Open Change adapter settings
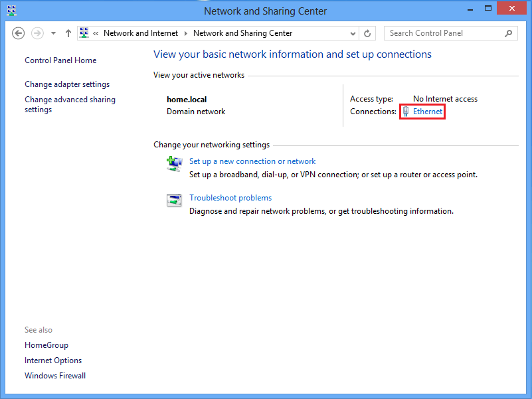532x399 pixels. tap(67, 84)
